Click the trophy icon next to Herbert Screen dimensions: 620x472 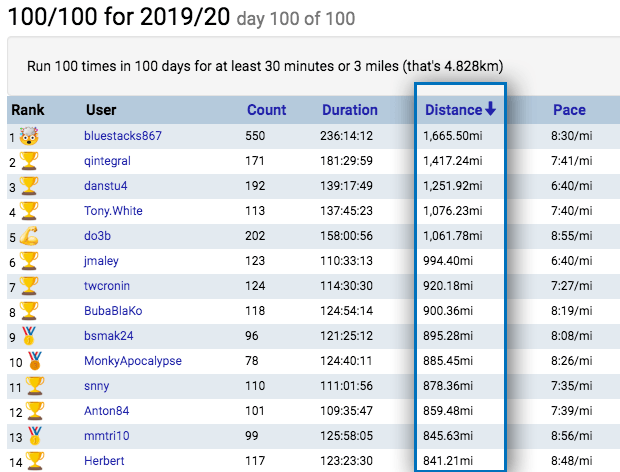(35, 460)
